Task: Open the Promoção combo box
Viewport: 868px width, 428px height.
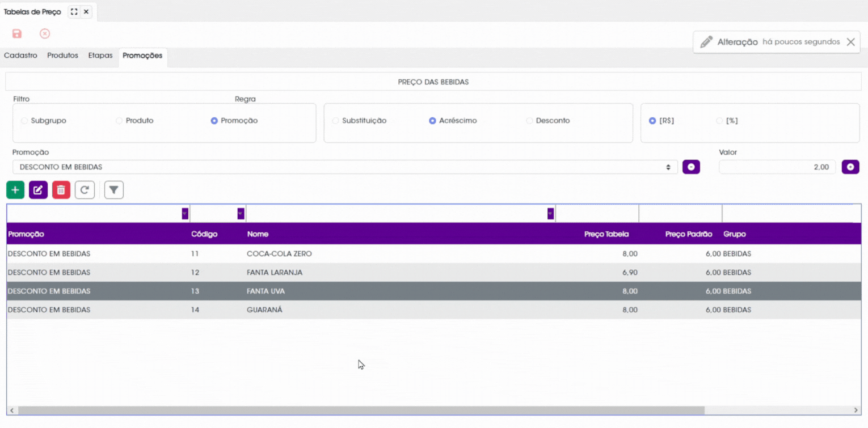Action: 345,167
